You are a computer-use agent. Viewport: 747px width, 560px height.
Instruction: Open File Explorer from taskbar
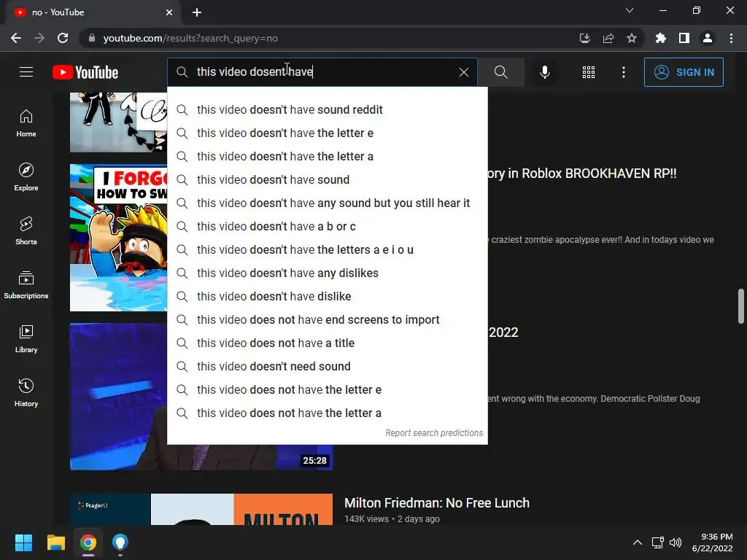[55, 542]
